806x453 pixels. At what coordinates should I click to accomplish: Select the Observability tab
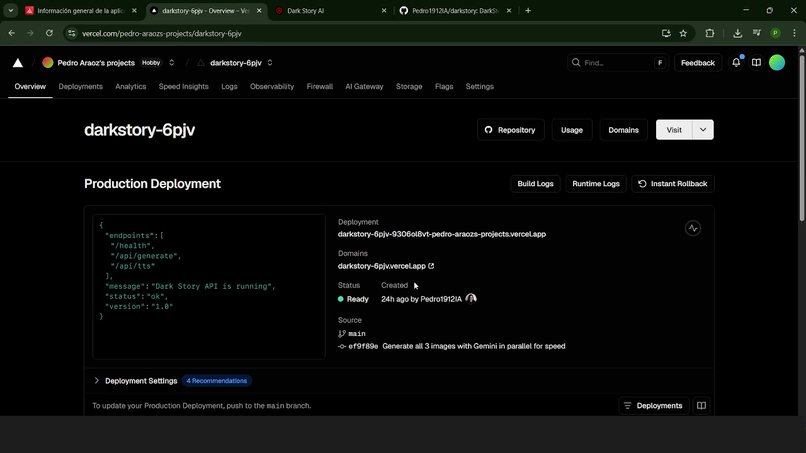(272, 86)
